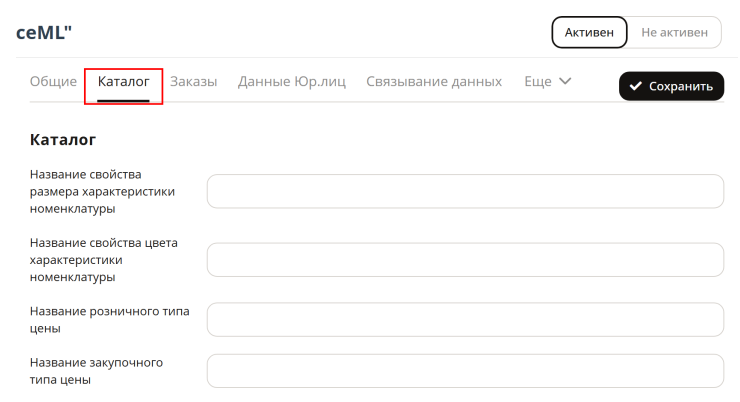Click label Название закупочного типа цены
The height and width of the screenshot is (402, 740).
[96, 371]
